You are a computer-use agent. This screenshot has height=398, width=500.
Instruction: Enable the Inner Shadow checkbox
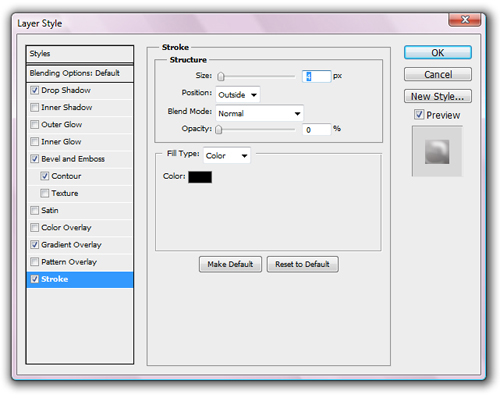coord(35,107)
